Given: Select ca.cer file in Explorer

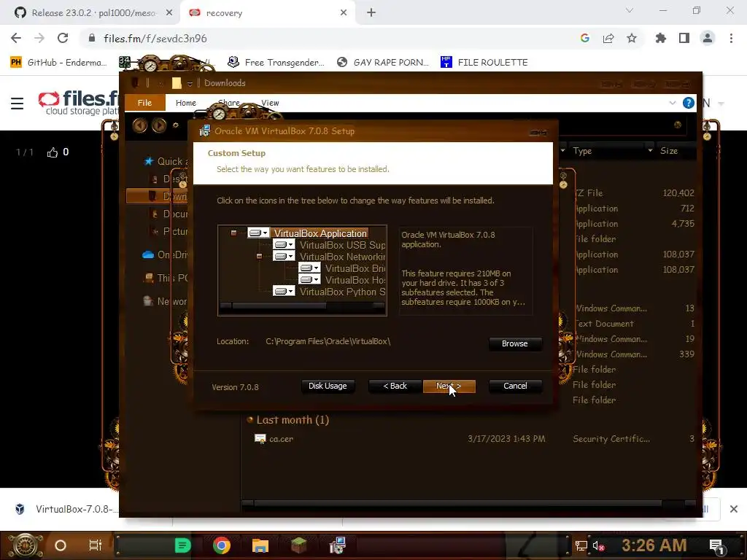Looking at the screenshot, I should tap(281, 439).
